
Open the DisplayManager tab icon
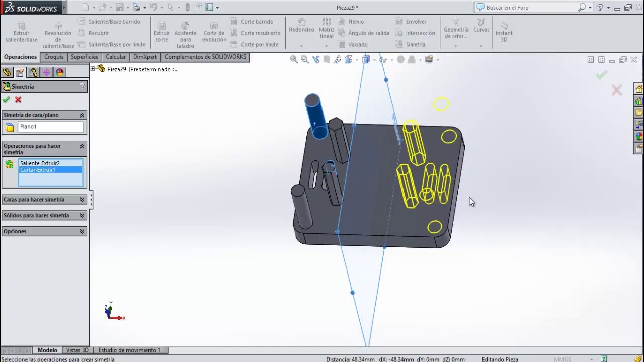(60, 72)
